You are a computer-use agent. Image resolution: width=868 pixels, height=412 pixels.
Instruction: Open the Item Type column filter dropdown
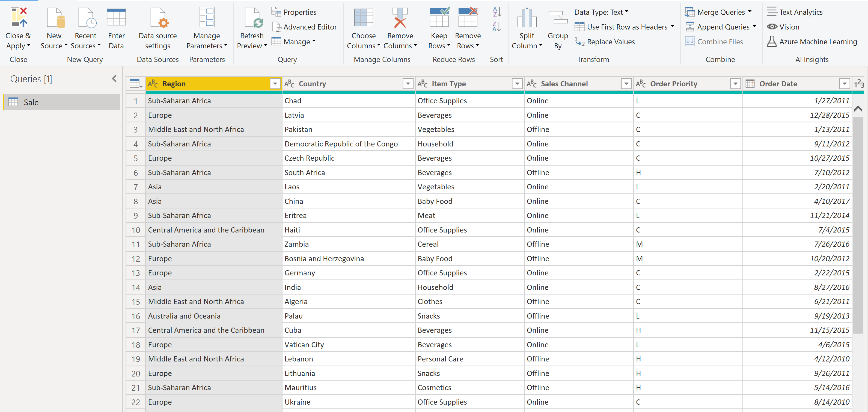[516, 84]
